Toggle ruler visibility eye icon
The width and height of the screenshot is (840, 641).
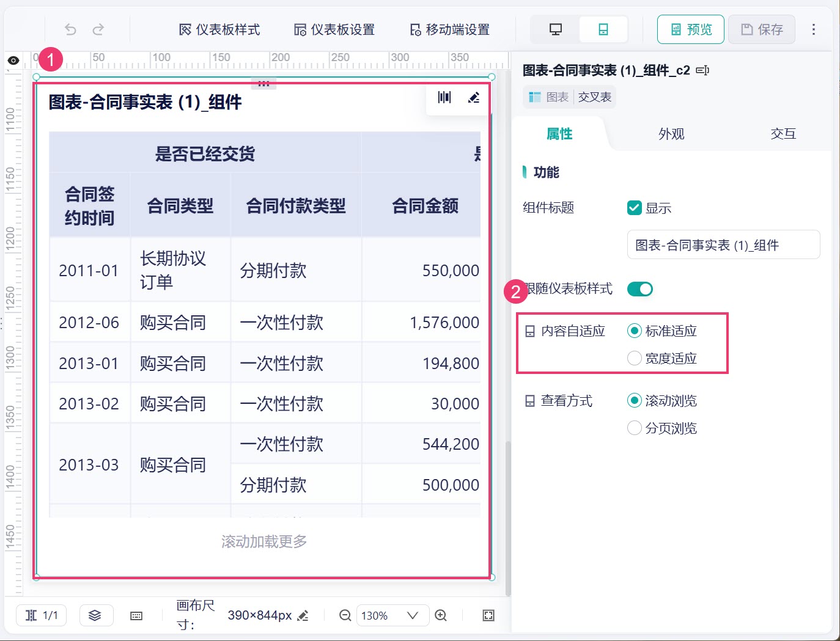point(13,60)
